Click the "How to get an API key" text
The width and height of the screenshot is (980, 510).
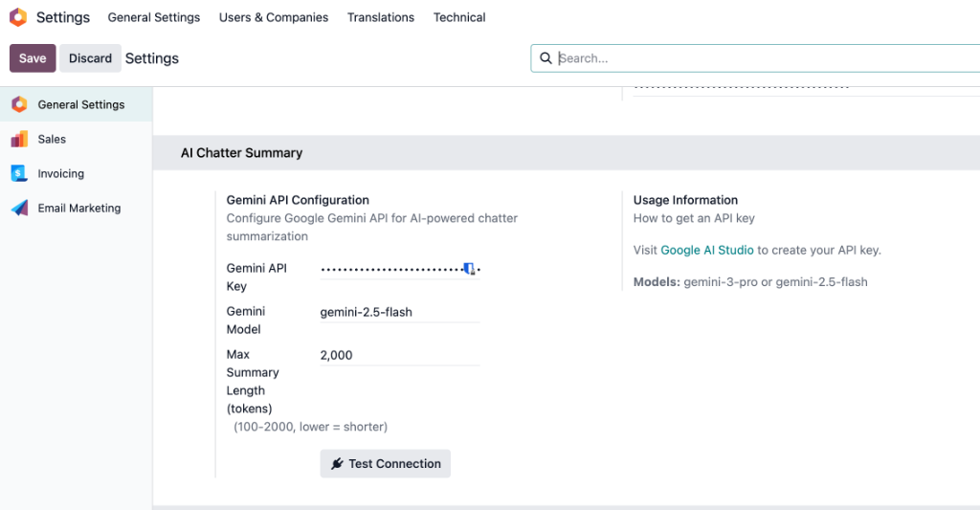click(x=694, y=218)
